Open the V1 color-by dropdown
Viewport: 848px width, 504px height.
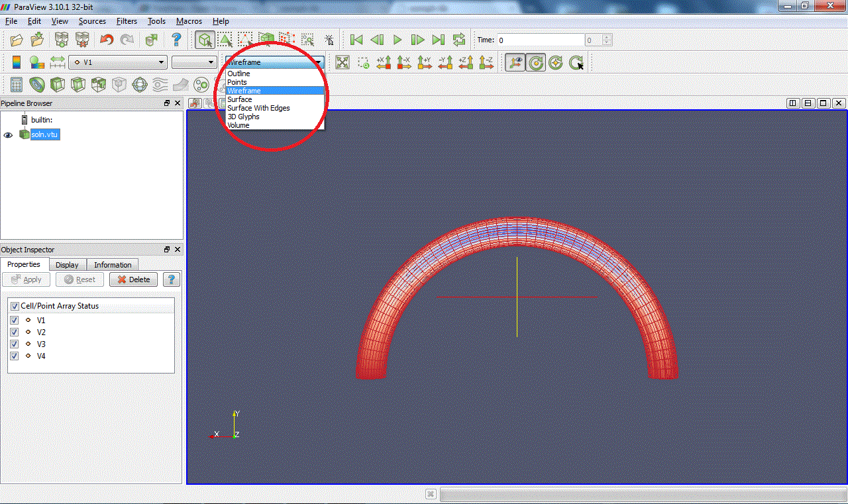[x=118, y=62]
